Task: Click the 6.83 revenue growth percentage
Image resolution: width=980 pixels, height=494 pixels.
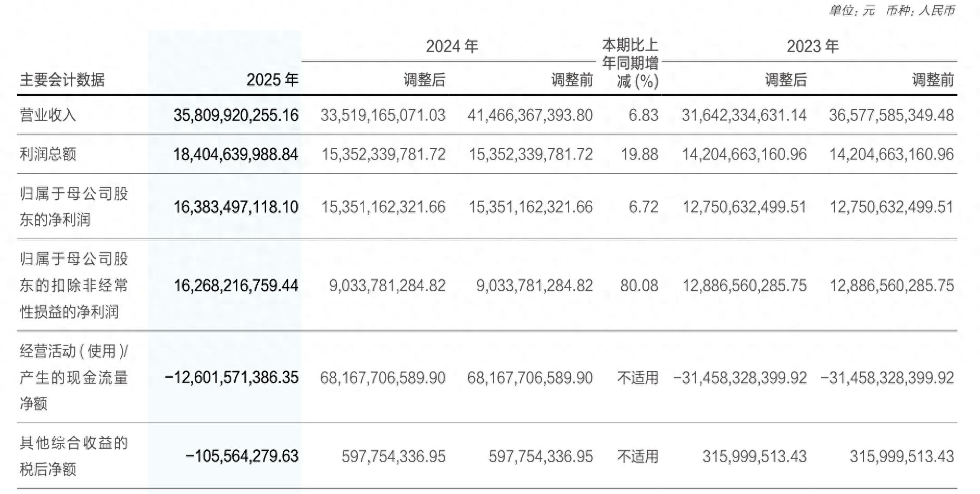Action: tap(643, 115)
